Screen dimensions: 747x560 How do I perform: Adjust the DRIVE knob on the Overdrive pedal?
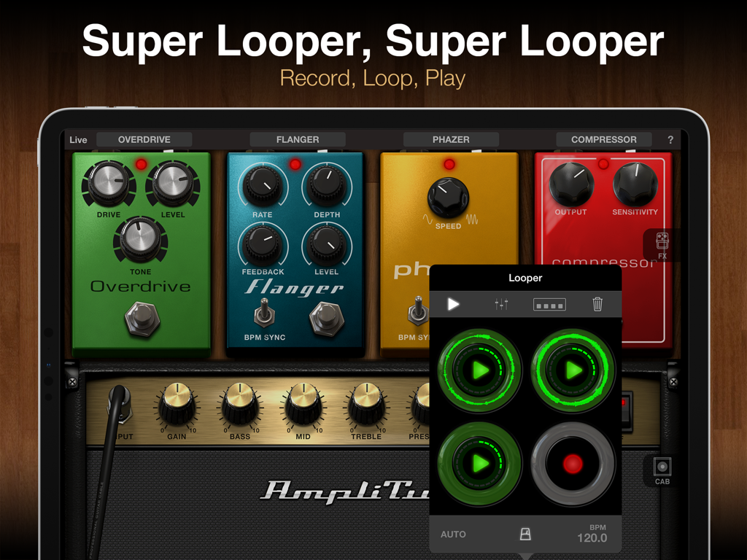(108, 182)
